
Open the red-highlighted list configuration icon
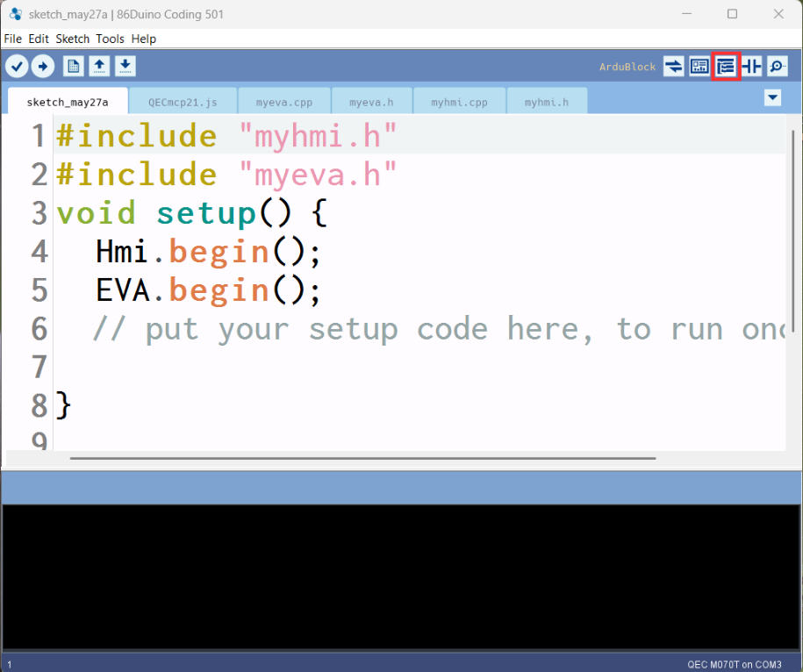(726, 66)
